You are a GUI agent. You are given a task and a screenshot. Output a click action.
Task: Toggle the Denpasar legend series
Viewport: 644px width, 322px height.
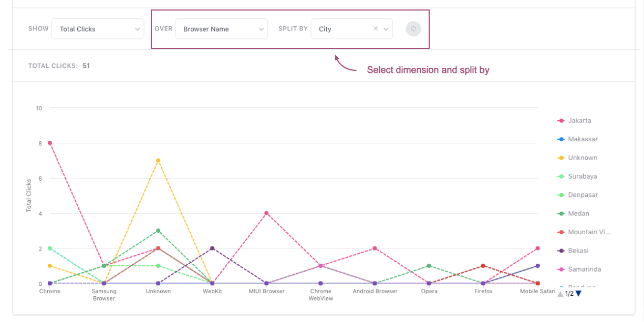(577, 195)
